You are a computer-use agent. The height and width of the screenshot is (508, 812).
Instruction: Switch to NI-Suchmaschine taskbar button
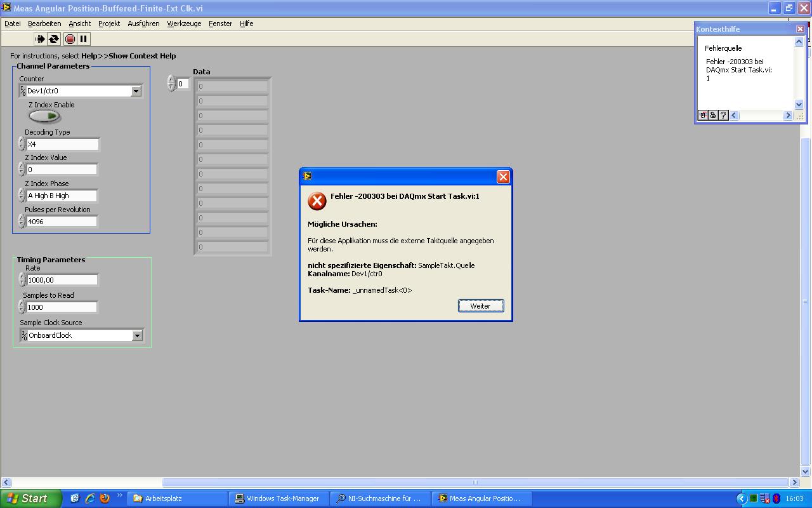coord(381,498)
